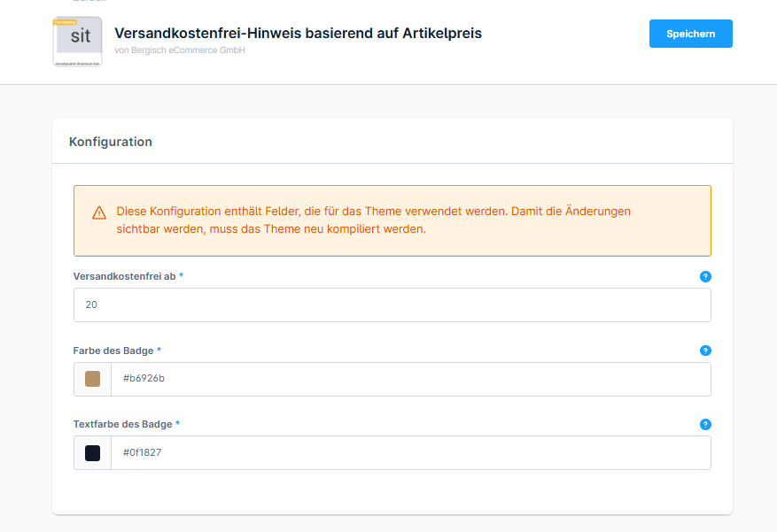This screenshot has width=777, height=532.
Task: Click the Versandkostenfrei ab field label
Action: (x=124, y=276)
